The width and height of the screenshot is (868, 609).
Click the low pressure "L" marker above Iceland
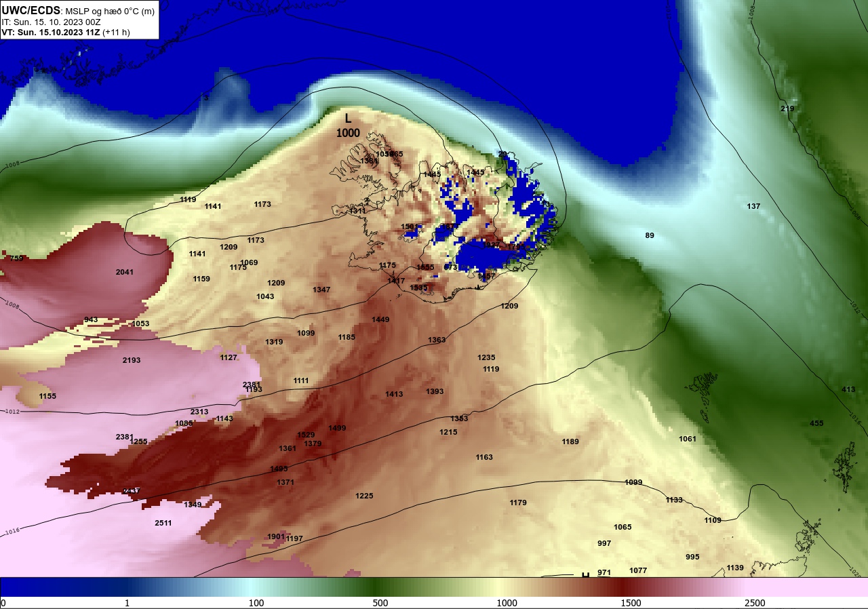pyautogui.click(x=348, y=119)
